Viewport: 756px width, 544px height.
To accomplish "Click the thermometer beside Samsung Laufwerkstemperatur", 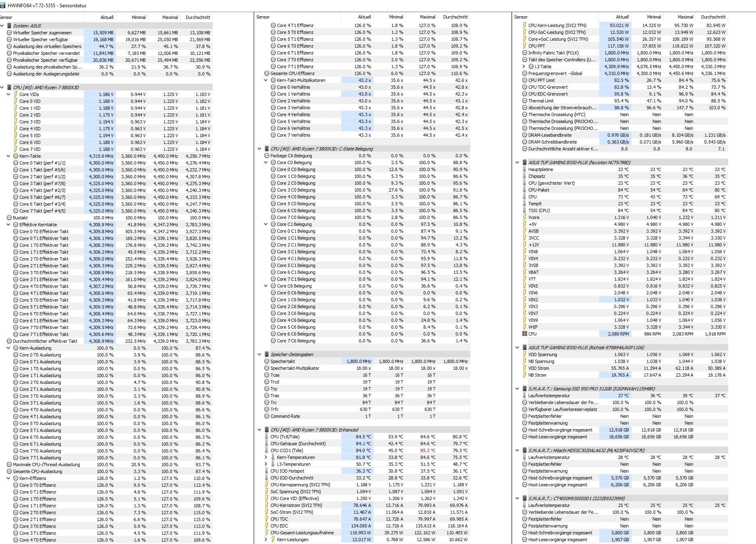I will pos(525,396).
